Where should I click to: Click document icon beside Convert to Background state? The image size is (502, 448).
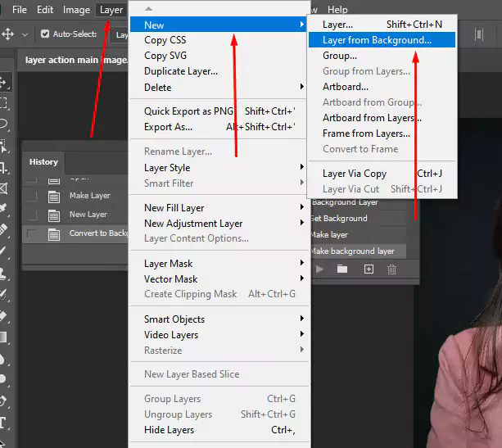54,234
